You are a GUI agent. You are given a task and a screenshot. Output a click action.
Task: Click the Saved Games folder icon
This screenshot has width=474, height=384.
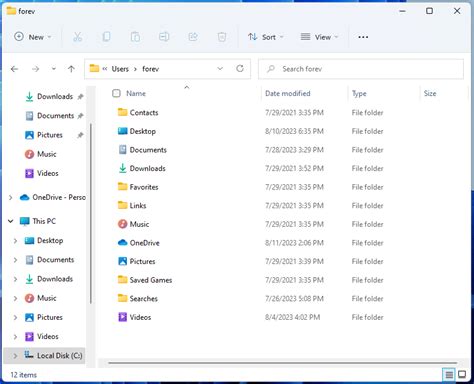[123, 280]
